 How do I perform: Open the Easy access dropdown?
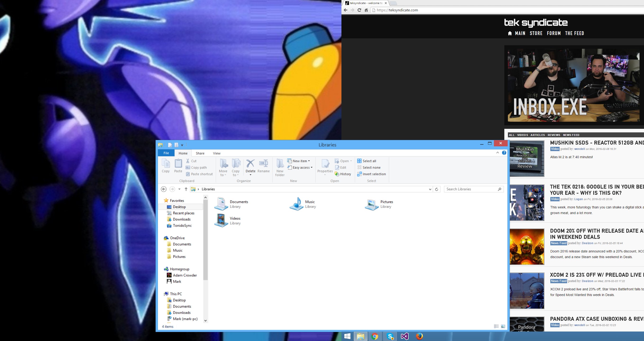pos(300,167)
